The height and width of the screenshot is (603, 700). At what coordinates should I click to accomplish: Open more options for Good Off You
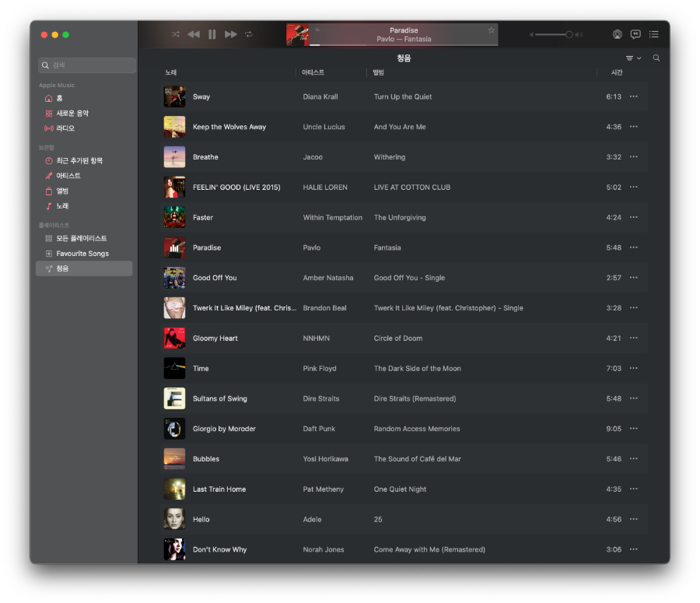pos(633,278)
